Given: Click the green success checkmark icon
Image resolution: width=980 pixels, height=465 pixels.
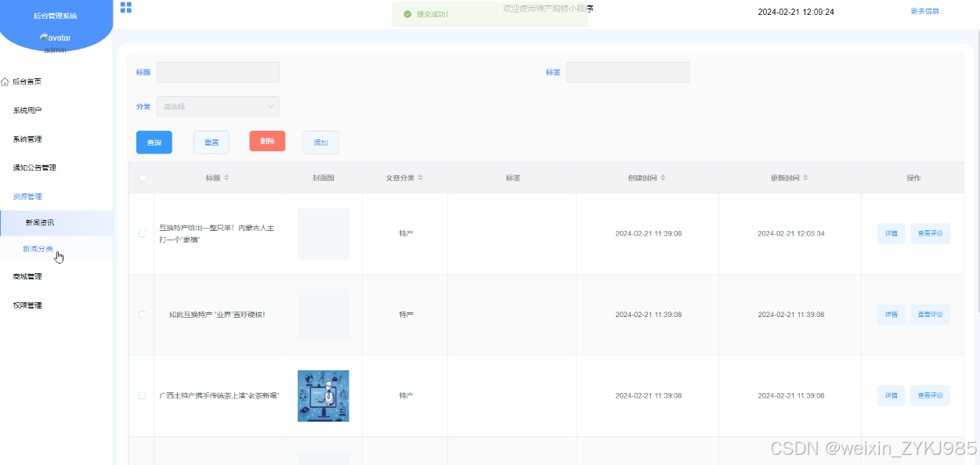Looking at the screenshot, I should [407, 14].
